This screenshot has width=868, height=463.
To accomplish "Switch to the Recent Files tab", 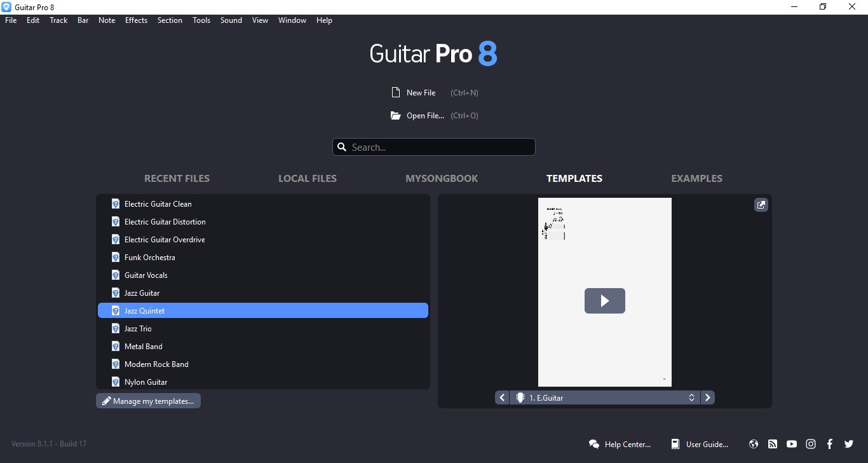I will [177, 179].
